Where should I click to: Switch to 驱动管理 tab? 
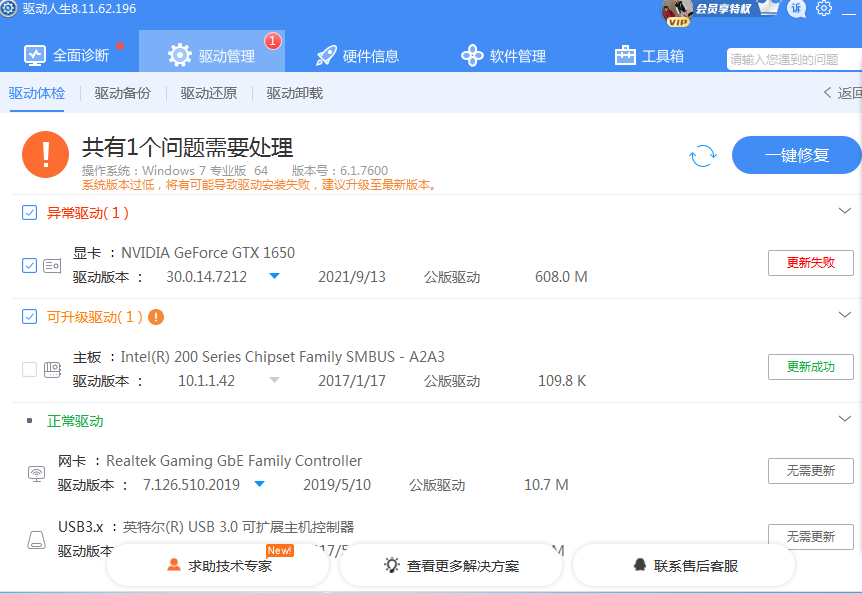(x=212, y=52)
